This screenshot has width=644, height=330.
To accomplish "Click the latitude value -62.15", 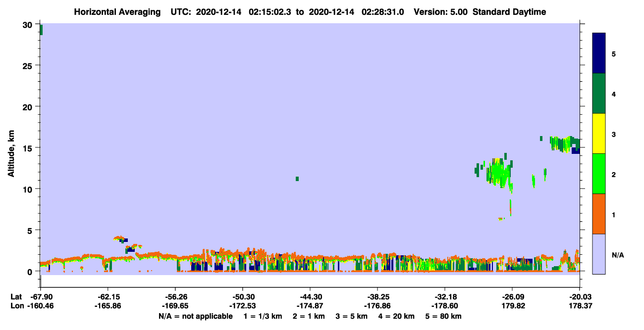I will (107, 297).
